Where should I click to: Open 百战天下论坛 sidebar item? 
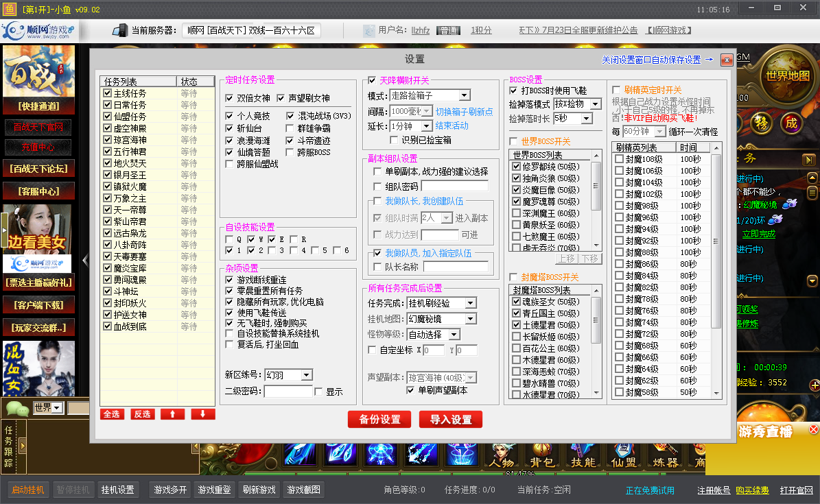(x=38, y=169)
